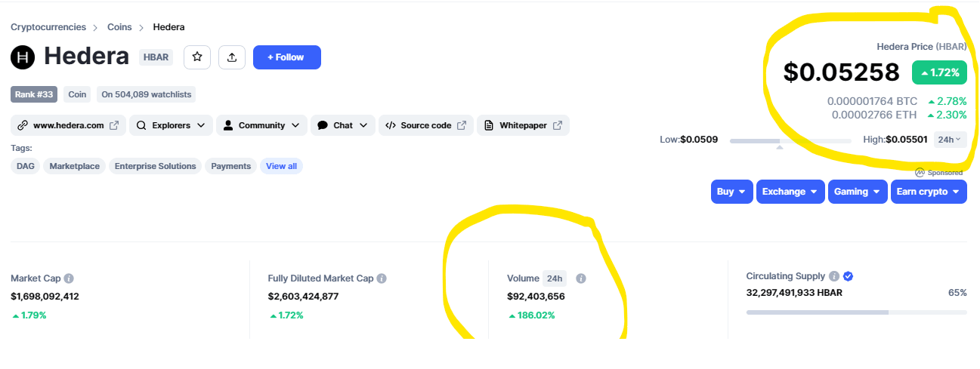980x369 pixels.
Task: Go to Coins breadcrumb
Action: pyautogui.click(x=119, y=27)
